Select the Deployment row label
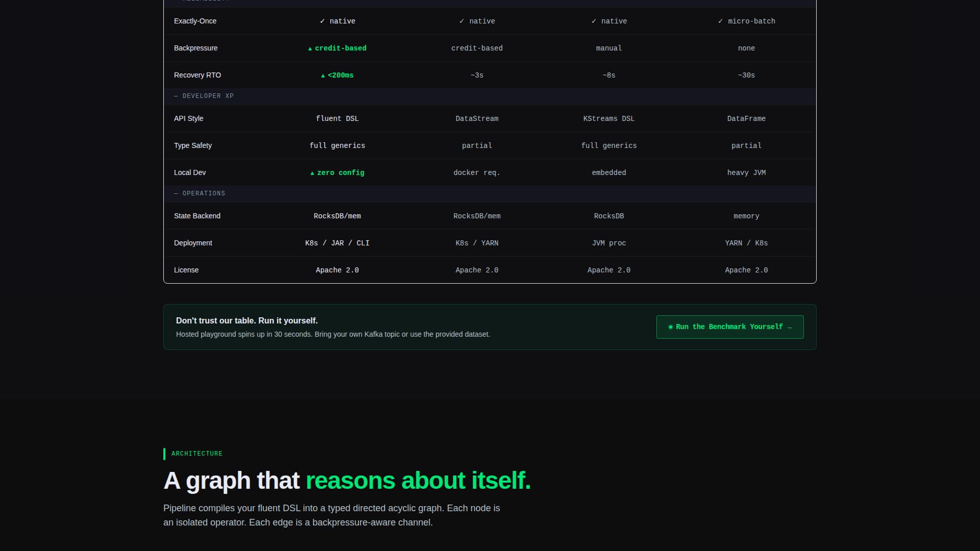980x551 pixels. pyautogui.click(x=193, y=243)
